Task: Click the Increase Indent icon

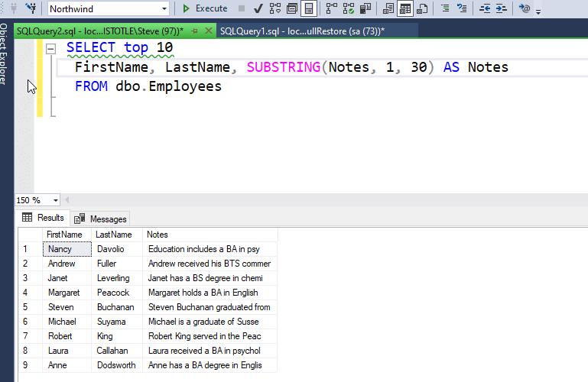Action: (502, 8)
